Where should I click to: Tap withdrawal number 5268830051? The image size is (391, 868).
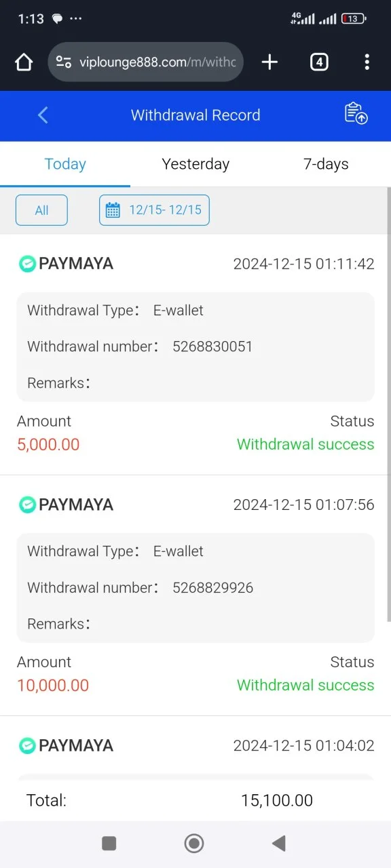click(212, 347)
